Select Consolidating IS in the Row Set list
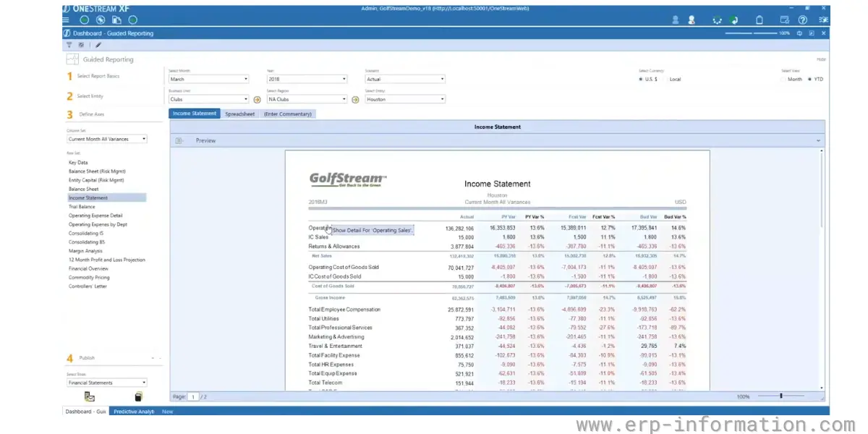 [86, 233]
